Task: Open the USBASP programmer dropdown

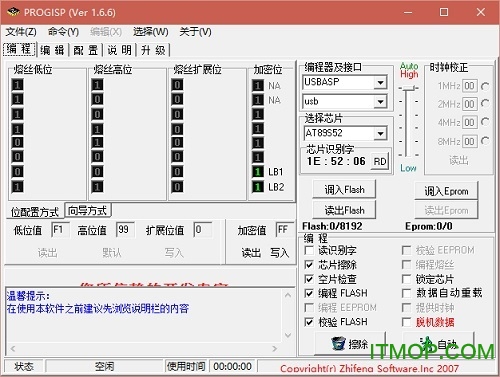Action: 380,82
